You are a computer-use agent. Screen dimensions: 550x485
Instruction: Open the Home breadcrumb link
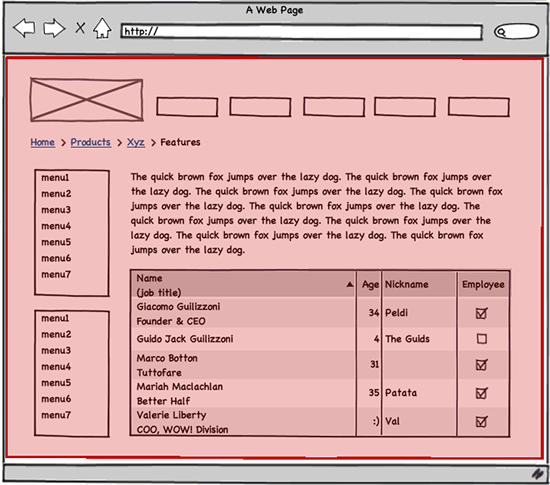point(42,142)
